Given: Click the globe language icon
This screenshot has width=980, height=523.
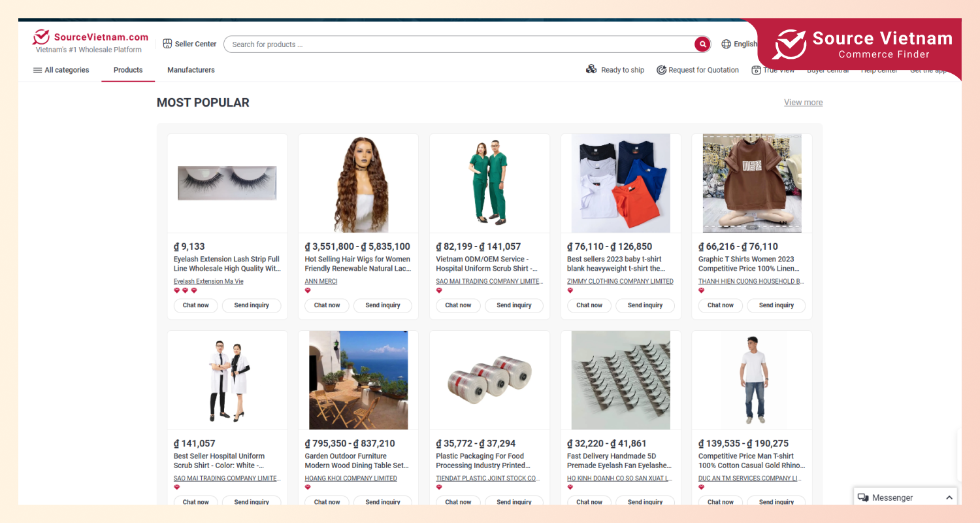Looking at the screenshot, I should click(x=727, y=44).
